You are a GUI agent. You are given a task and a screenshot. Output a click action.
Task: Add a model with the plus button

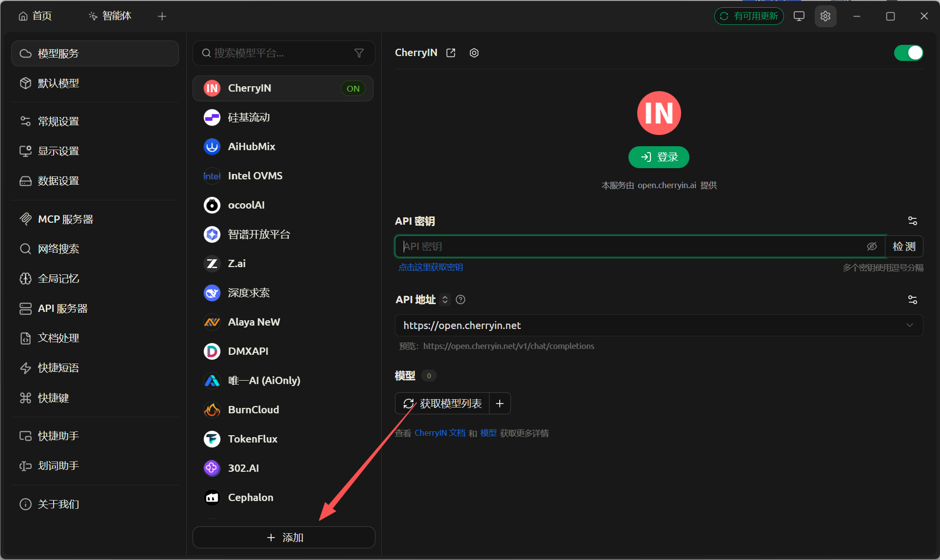(x=500, y=404)
